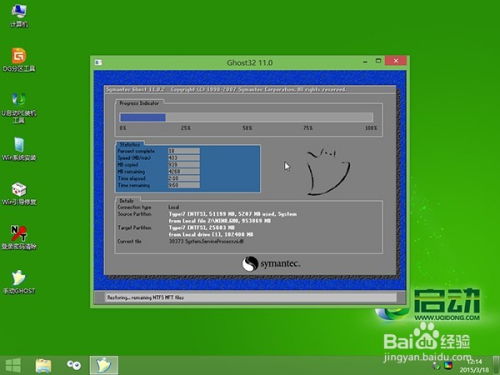Open File Explorer from the taskbar

pos(44,365)
